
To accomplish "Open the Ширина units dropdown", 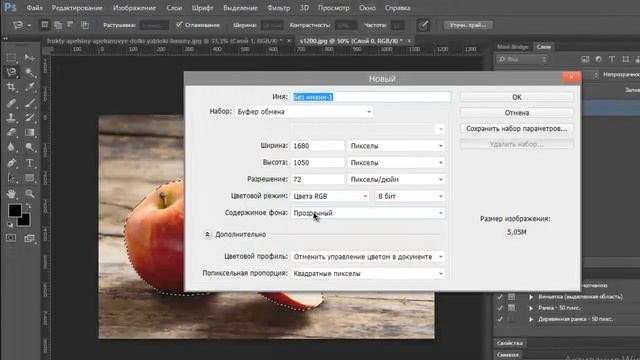I will click(396, 146).
